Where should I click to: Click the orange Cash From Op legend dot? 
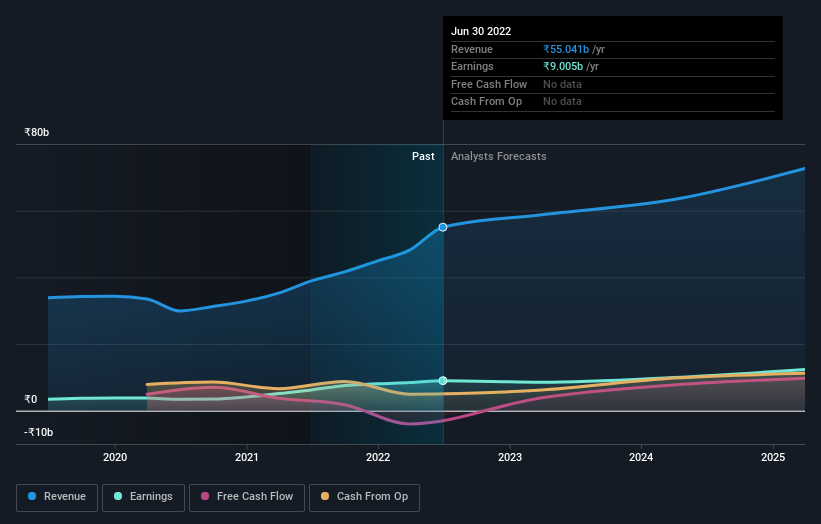tap(325, 496)
